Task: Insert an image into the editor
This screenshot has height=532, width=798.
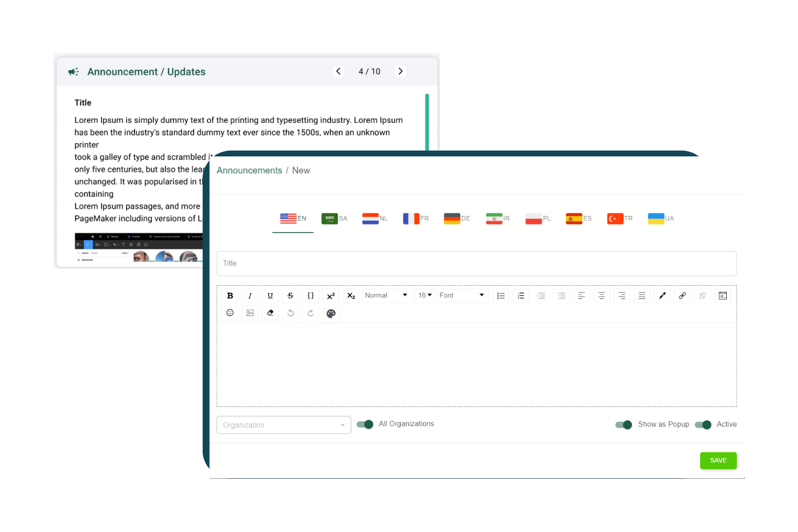Action: (250, 313)
